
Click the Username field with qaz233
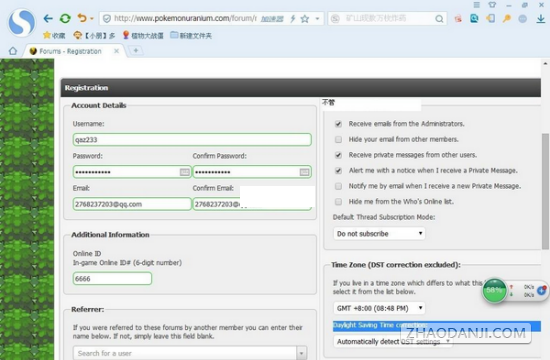tap(192, 140)
